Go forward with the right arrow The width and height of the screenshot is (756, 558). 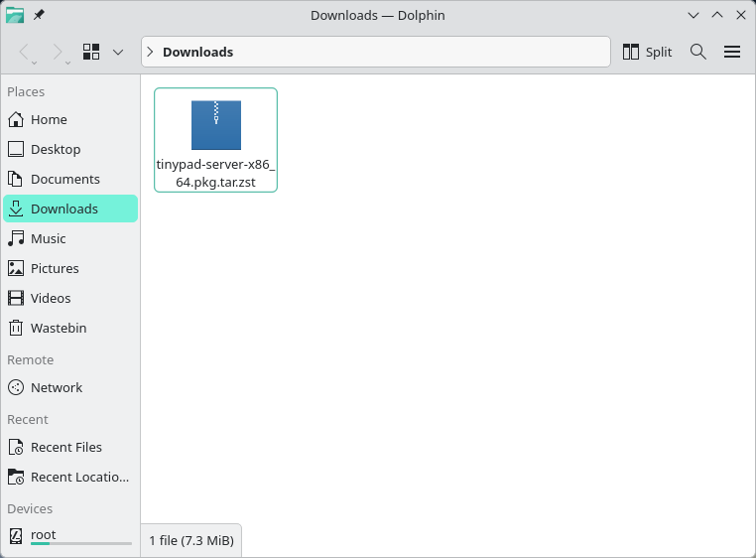point(58,52)
